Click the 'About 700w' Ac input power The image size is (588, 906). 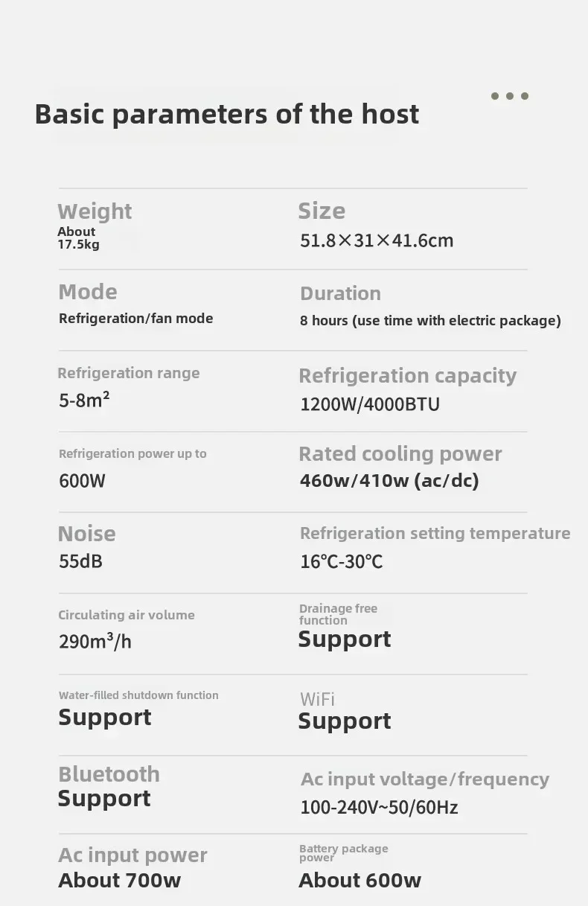[x=119, y=881]
